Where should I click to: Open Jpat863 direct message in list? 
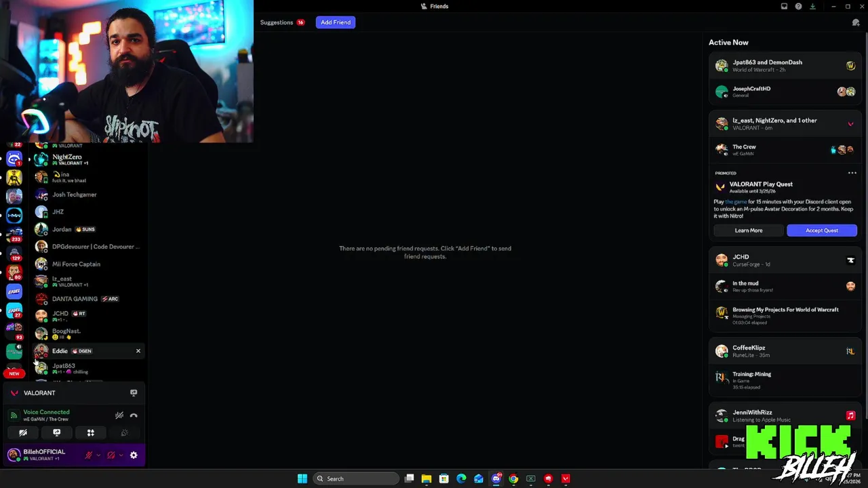(x=88, y=368)
